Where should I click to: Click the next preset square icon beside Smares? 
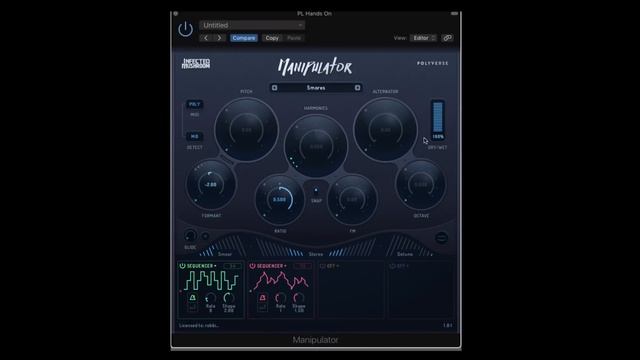pos(358,88)
